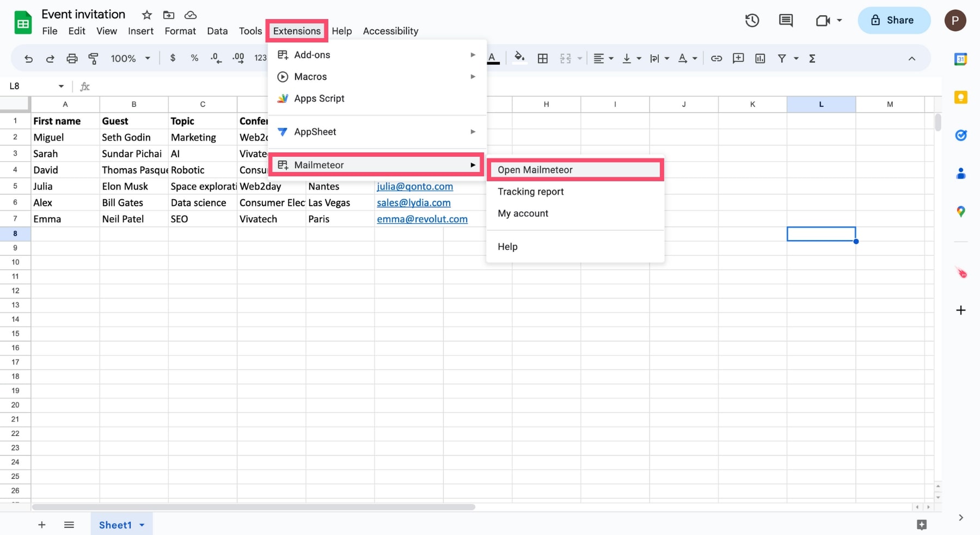Get more add-ons plus icon

point(961,310)
